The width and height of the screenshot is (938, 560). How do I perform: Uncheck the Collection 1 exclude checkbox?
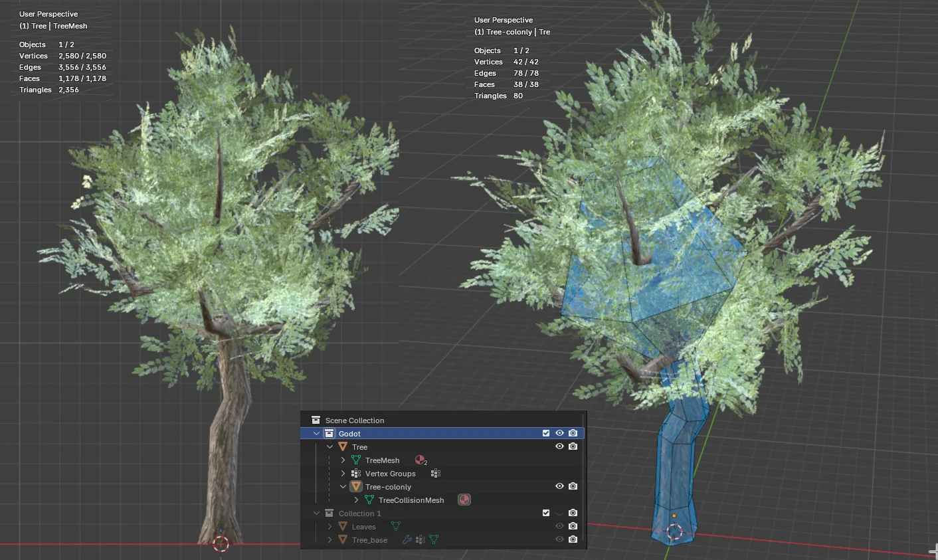(546, 513)
